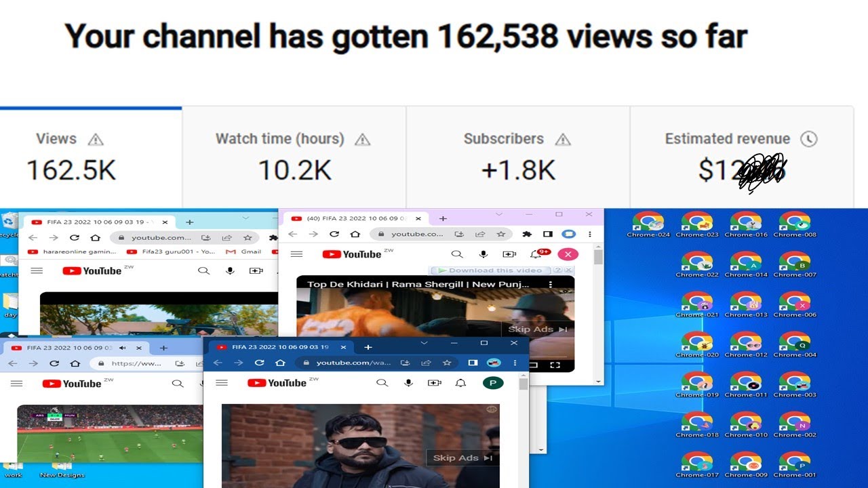Select the Subscribers stats tab

click(518, 157)
